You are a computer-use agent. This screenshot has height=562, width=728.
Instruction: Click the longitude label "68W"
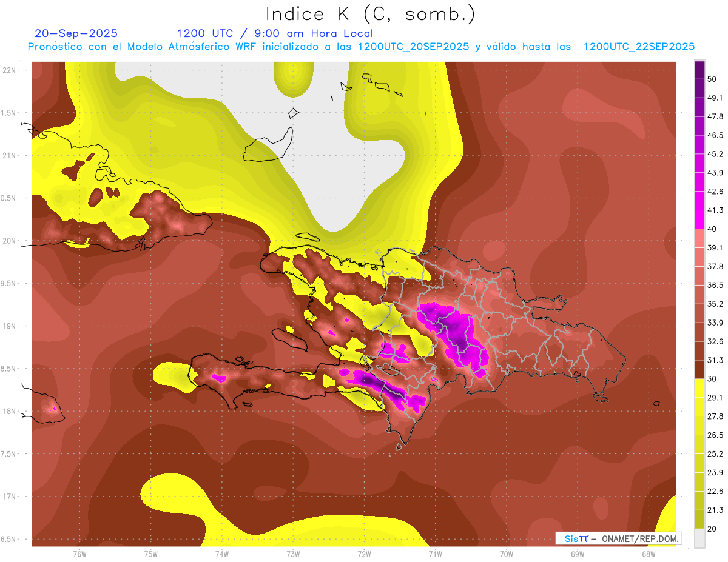coord(649,554)
